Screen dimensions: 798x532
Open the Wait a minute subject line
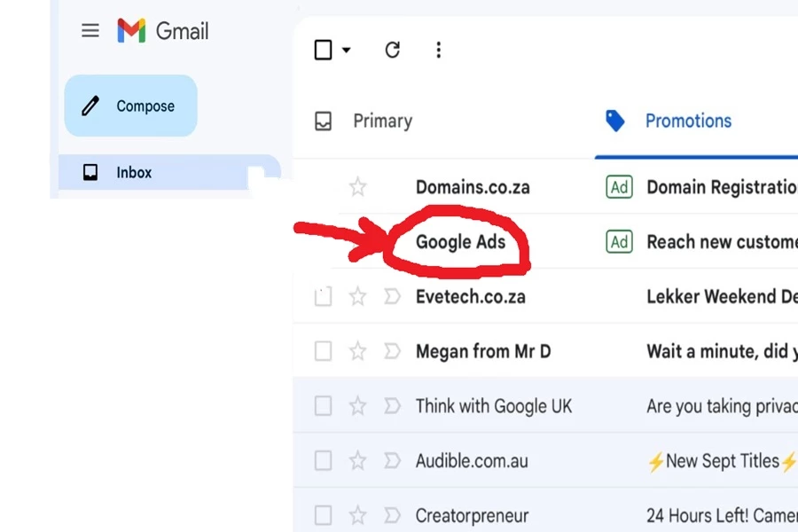[x=722, y=351]
